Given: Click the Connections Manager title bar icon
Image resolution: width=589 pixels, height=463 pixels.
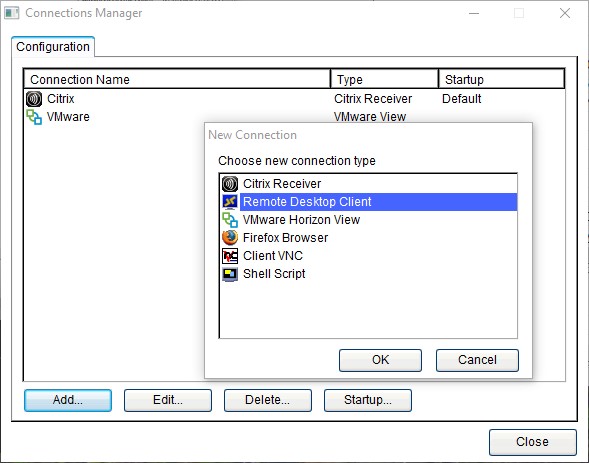Looking at the screenshot, I should pyautogui.click(x=12, y=13).
